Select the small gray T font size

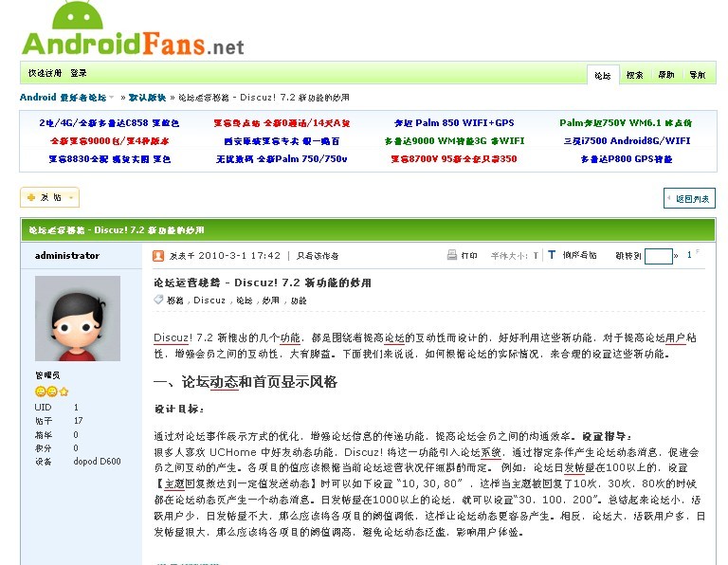coord(536,256)
